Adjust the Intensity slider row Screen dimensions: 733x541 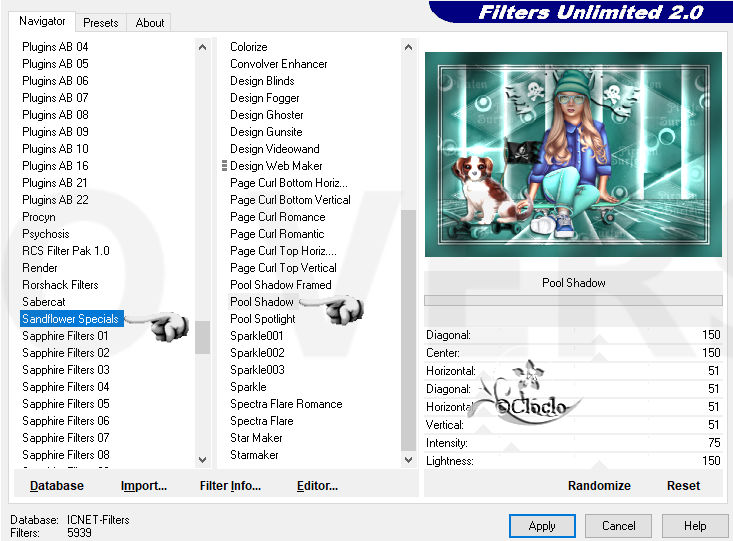click(573, 443)
